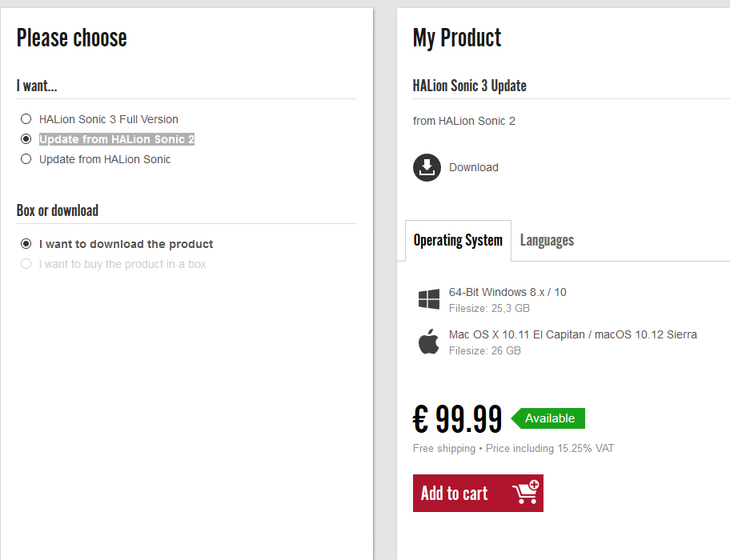
Task: Select Update from HALion Sonic 2 radio
Action: click(x=26, y=139)
